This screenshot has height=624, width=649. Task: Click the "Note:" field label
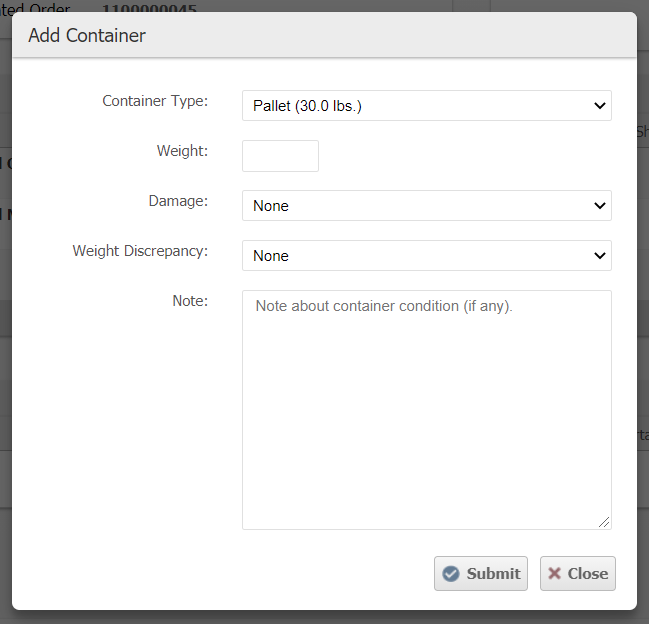click(190, 301)
